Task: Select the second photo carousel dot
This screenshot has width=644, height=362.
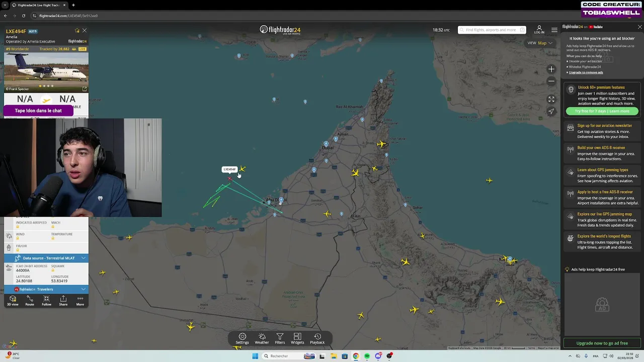Action: click(44, 86)
